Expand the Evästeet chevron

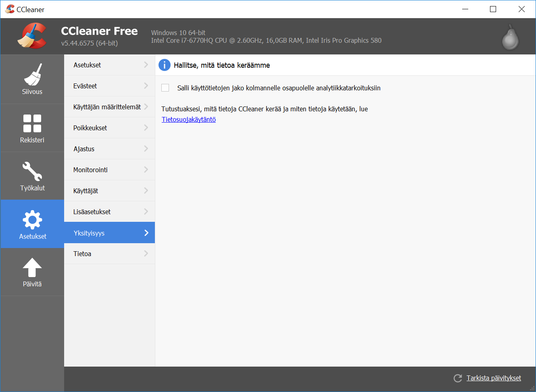click(146, 85)
